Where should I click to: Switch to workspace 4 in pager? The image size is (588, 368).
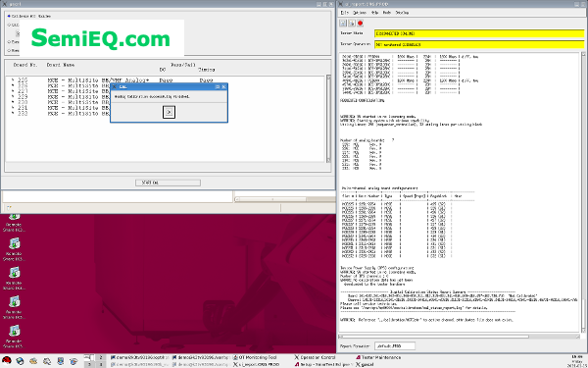click(101, 364)
